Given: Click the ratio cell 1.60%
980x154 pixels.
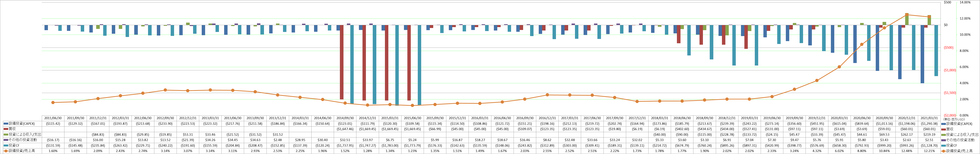Looking at the screenshot, I should click(53, 151).
